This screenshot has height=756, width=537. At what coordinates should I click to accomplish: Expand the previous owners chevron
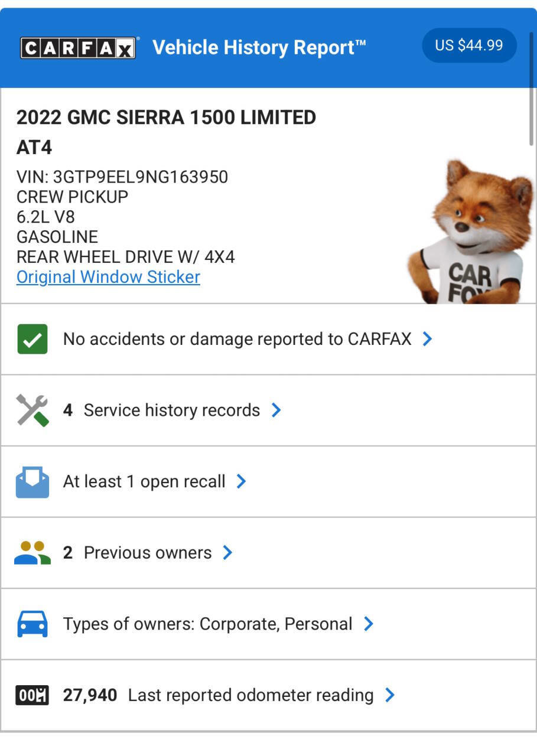227,553
